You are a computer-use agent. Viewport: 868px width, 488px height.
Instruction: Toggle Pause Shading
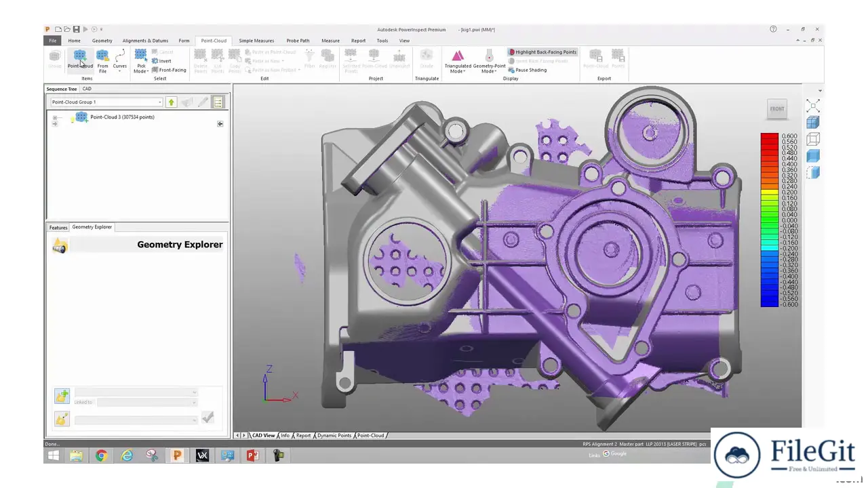click(x=528, y=70)
